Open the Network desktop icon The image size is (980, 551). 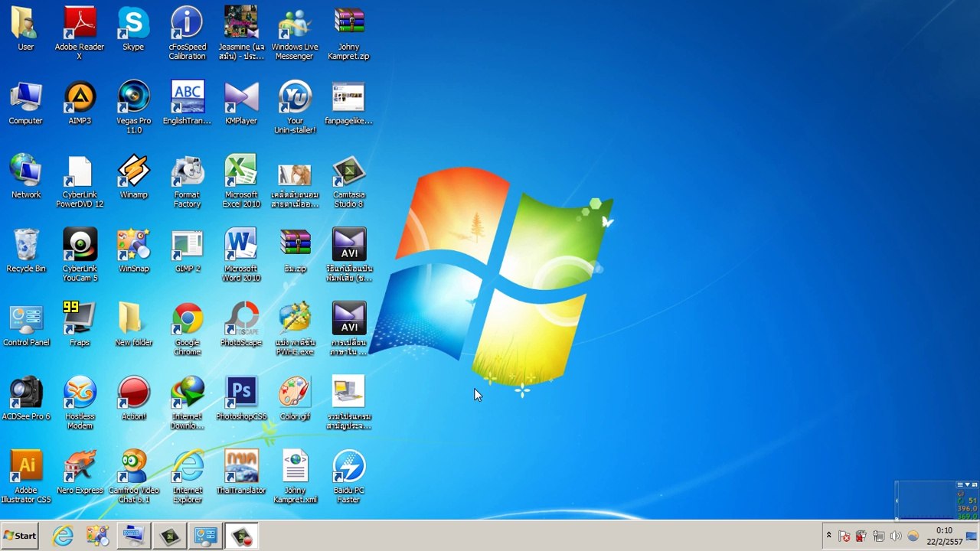pyautogui.click(x=26, y=177)
